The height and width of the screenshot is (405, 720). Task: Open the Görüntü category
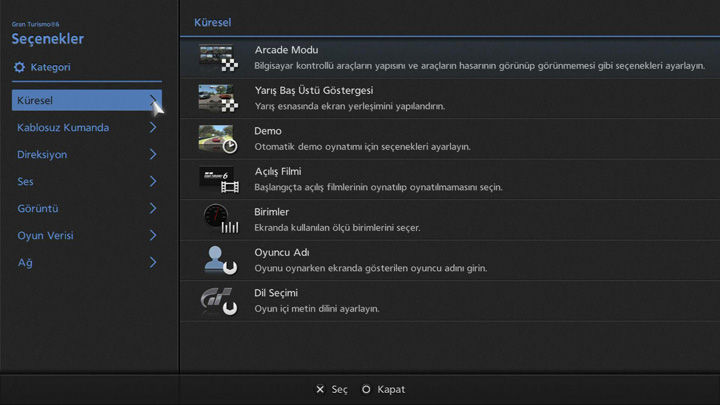click(38, 209)
